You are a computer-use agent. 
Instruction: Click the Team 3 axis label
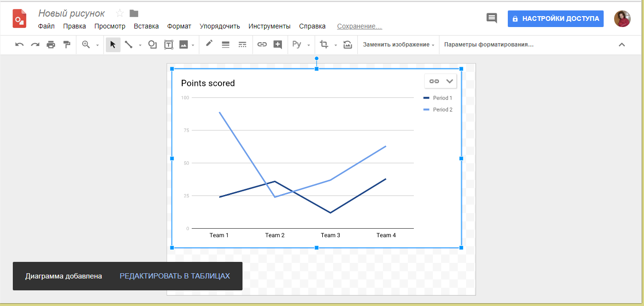(330, 235)
